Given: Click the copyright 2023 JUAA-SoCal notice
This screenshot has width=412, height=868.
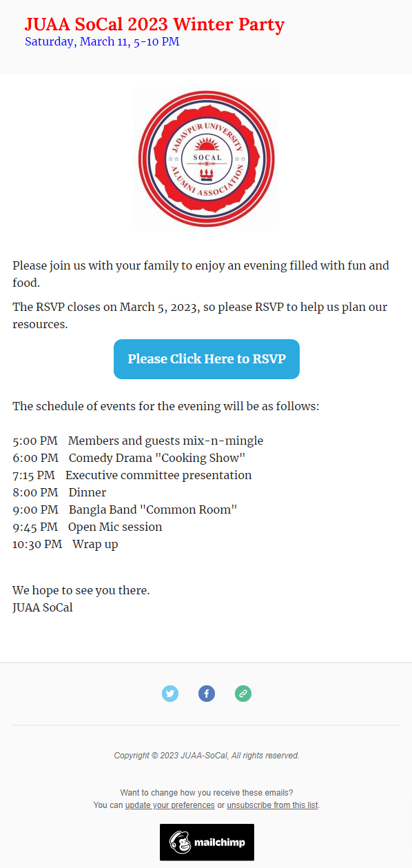Looking at the screenshot, I should point(207,756).
